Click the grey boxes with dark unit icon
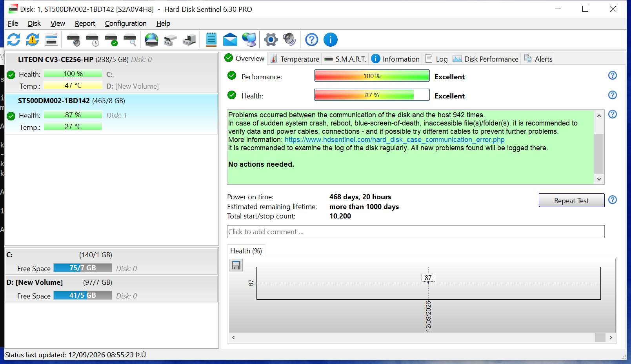Viewport: 631px width, 364px height. (x=189, y=40)
